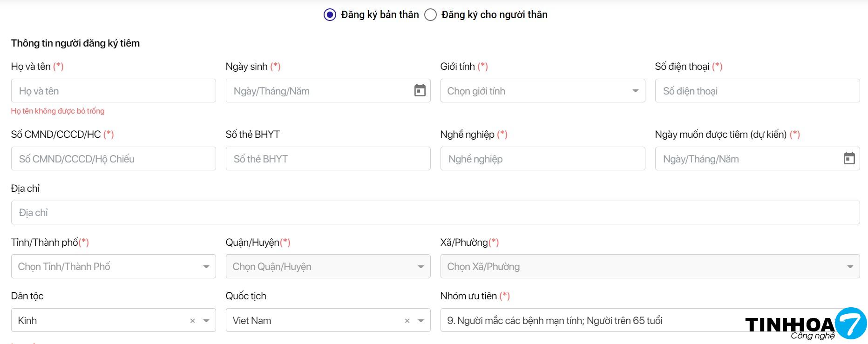Open the 'Chọn Quận/Huyện' dropdown
This screenshot has width=868, height=344.
coord(328,266)
